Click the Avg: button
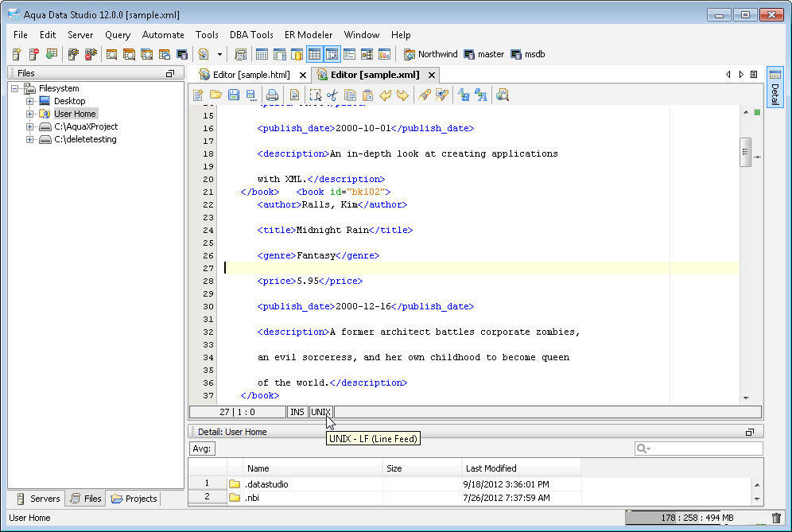The width and height of the screenshot is (792, 532). (x=202, y=449)
